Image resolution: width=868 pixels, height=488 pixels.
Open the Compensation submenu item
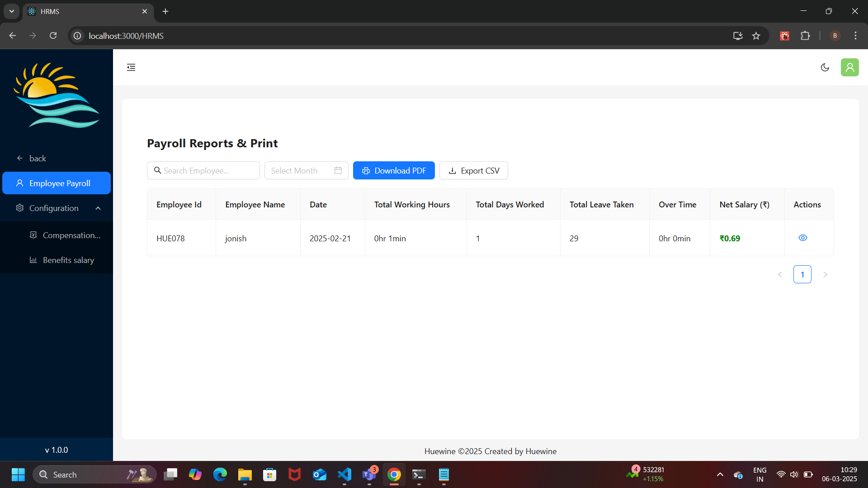click(x=57, y=235)
